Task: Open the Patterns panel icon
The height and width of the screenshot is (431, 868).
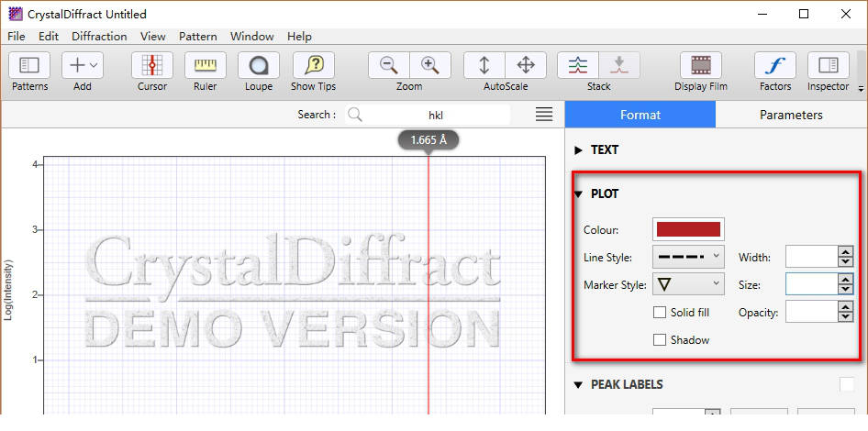Action: pos(29,65)
